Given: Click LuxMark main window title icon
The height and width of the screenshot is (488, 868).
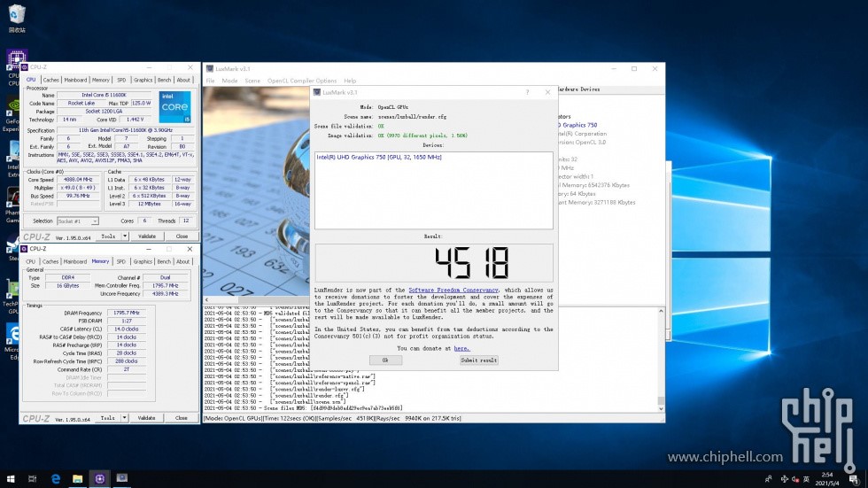Looking at the screenshot, I should [x=210, y=68].
